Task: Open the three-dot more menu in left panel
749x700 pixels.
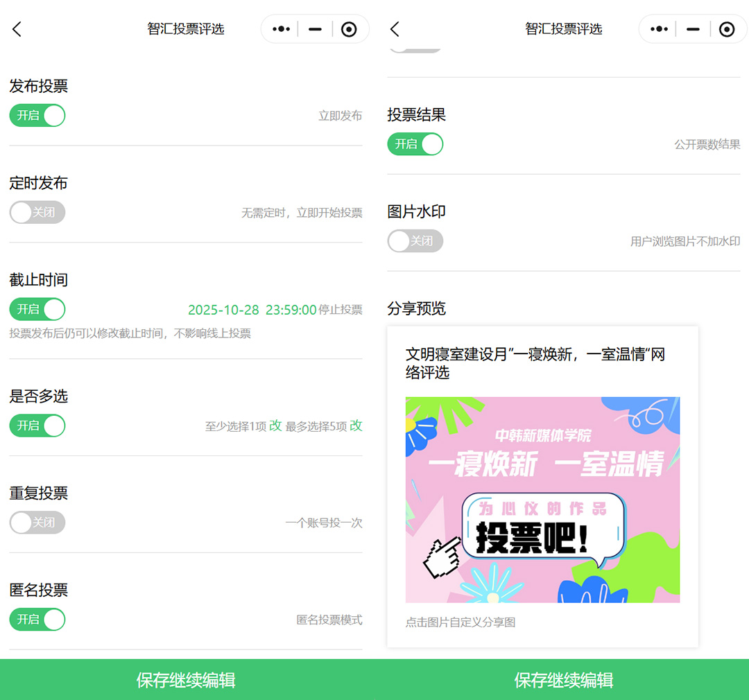Action: click(x=281, y=29)
